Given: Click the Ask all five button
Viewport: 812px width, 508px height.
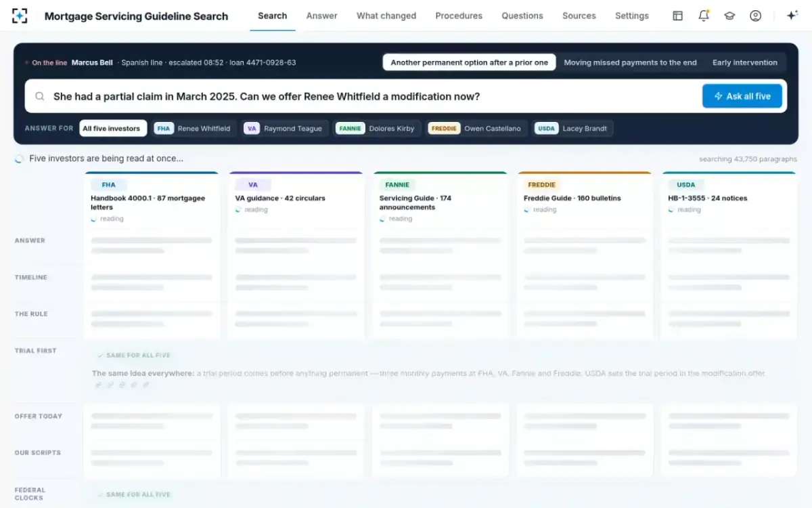Looking at the screenshot, I should (x=742, y=96).
